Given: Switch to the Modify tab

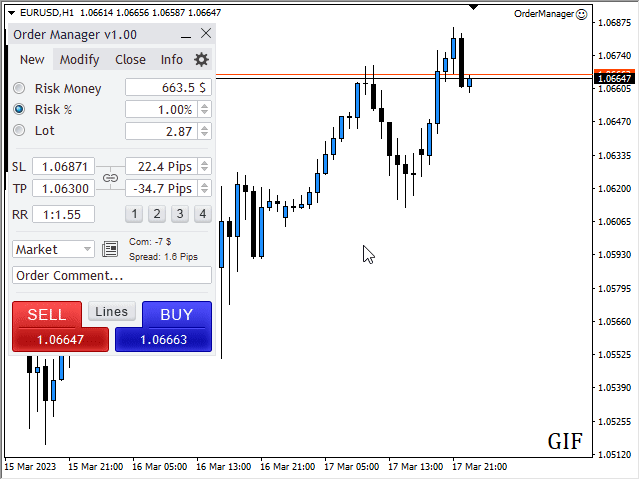Looking at the screenshot, I should pyautogui.click(x=80, y=60).
